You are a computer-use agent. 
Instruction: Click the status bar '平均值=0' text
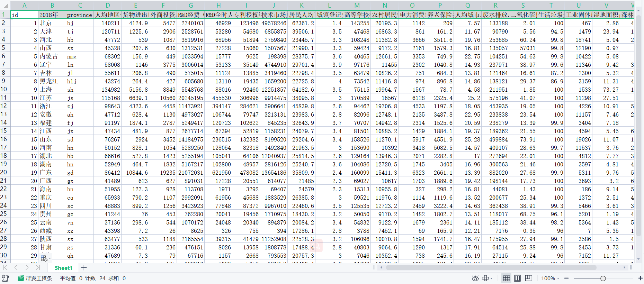click(71, 278)
